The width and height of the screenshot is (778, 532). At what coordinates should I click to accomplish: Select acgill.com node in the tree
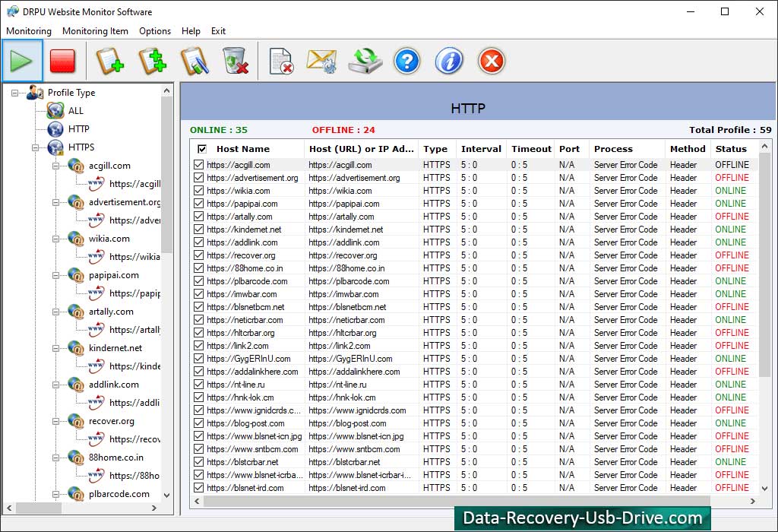[109, 166]
